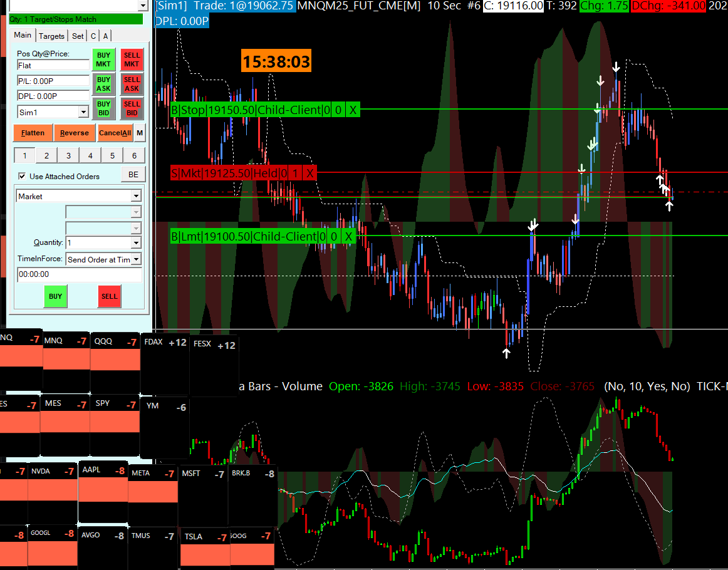Select quantity preset 6

tap(135, 155)
